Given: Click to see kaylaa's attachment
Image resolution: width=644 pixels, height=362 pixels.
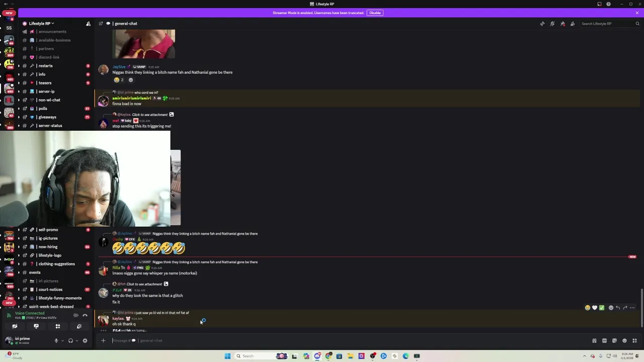Looking at the screenshot, I should click(149, 115).
